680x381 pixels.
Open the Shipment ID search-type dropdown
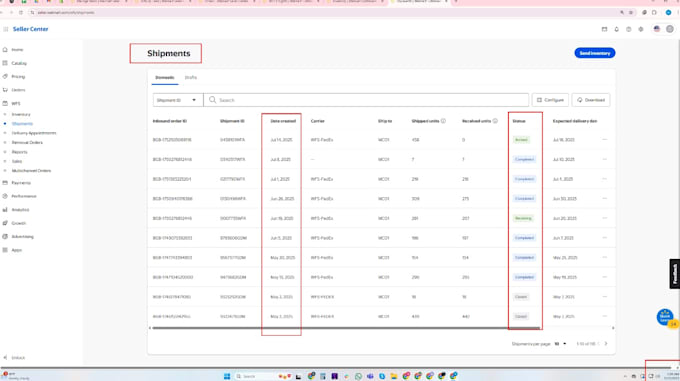coord(177,100)
